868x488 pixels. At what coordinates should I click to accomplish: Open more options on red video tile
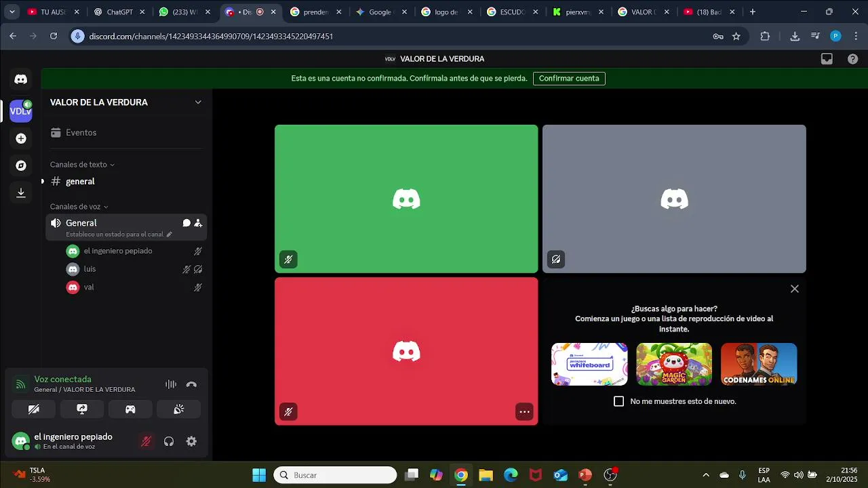click(524, 411)
